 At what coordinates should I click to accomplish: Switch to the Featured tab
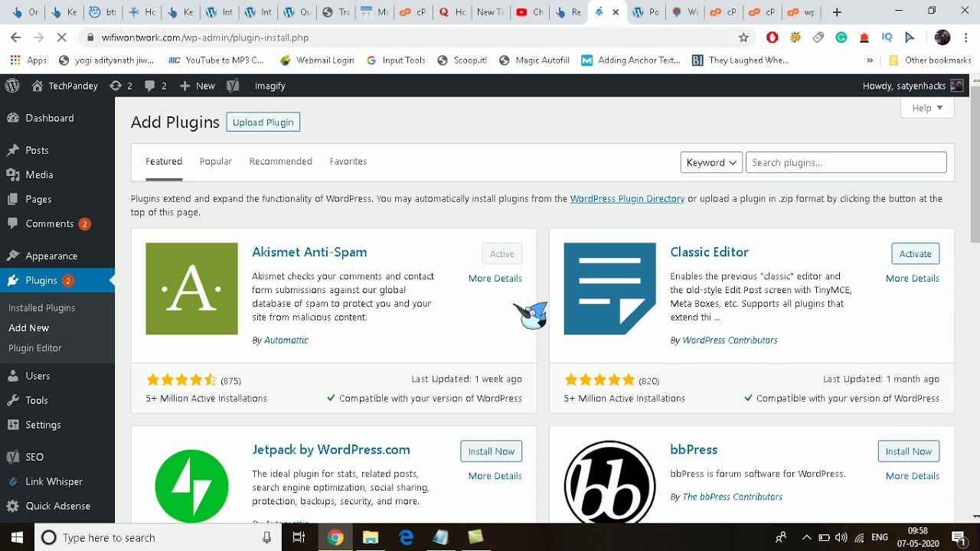[x=164, y=161]
